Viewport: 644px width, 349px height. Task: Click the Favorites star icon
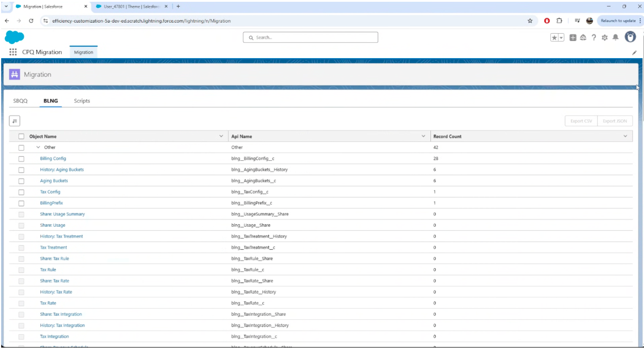pyautogui.click(x=554, y=37)
